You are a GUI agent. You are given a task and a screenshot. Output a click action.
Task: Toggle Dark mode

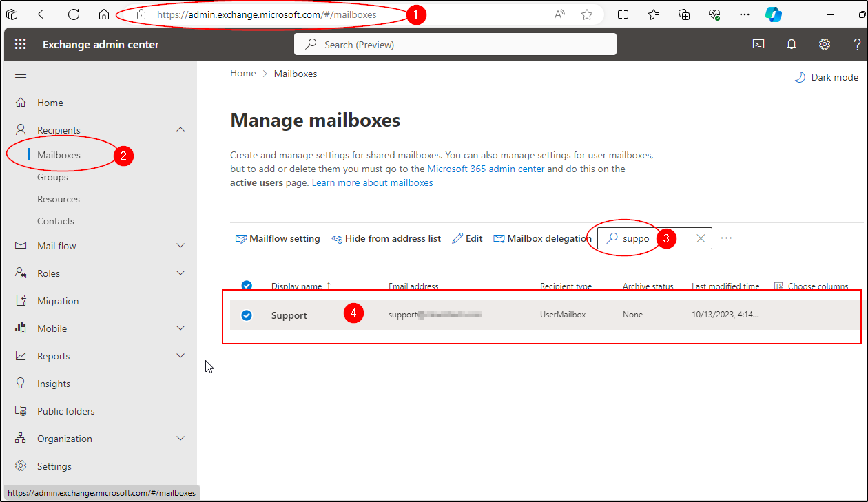point(827,77)
